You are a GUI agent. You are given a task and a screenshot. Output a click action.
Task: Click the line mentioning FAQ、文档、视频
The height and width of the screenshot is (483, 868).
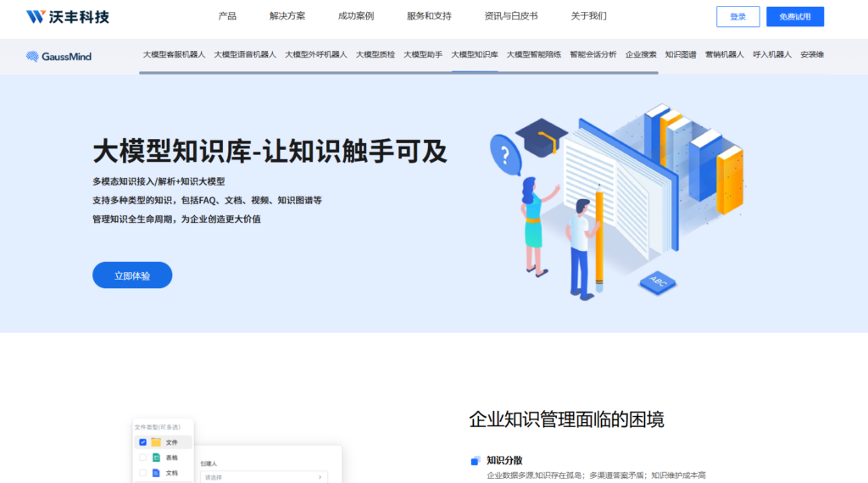207,200
